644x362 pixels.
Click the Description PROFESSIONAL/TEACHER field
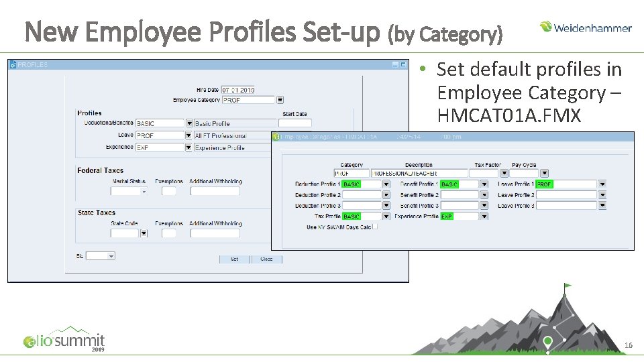[x=419, y=173]
